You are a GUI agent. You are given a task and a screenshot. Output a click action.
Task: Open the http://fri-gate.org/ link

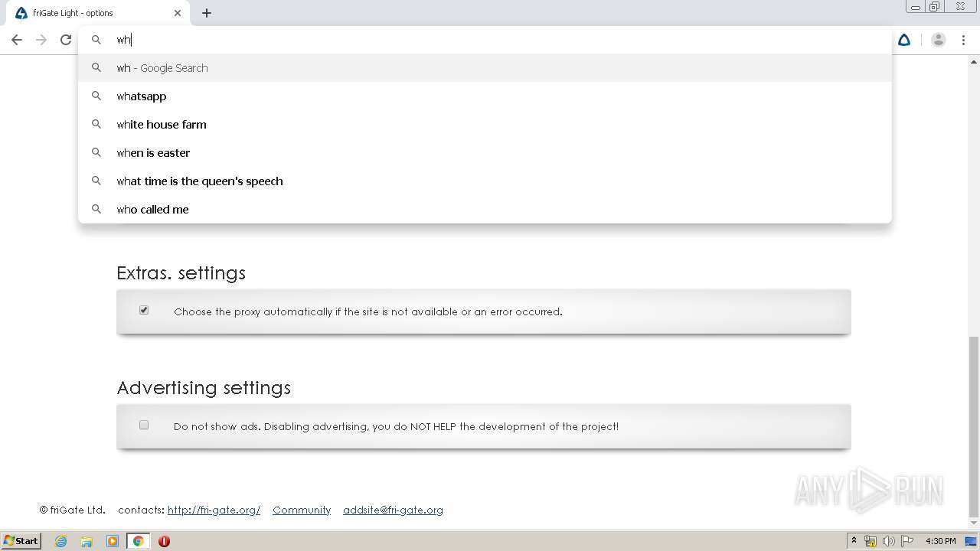(x=214, y=510)
